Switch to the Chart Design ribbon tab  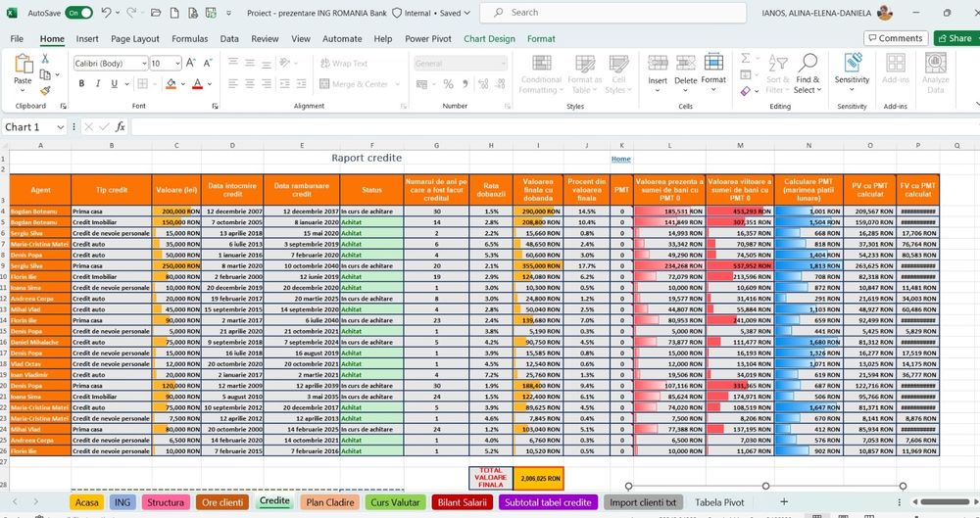489,39
